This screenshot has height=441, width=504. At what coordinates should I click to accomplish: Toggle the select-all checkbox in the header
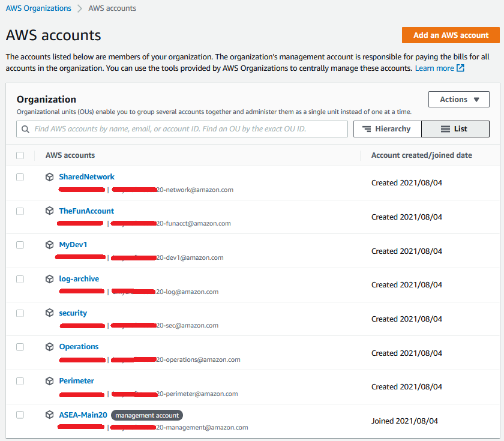[x=20, y=155]
